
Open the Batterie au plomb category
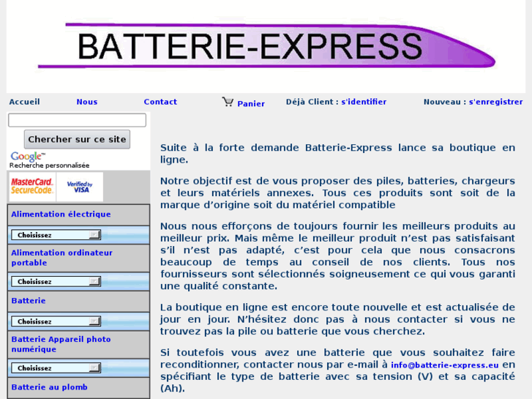[50, 387]
